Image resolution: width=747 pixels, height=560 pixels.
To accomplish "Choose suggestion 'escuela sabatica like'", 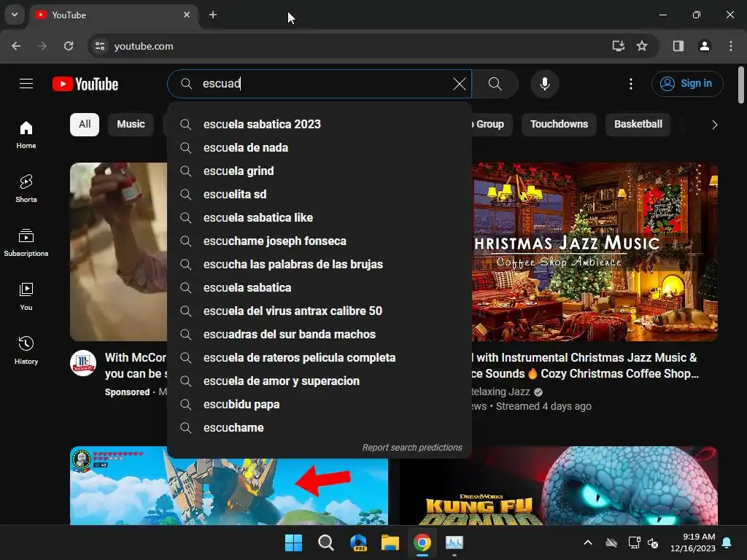I will coord(320,217).
